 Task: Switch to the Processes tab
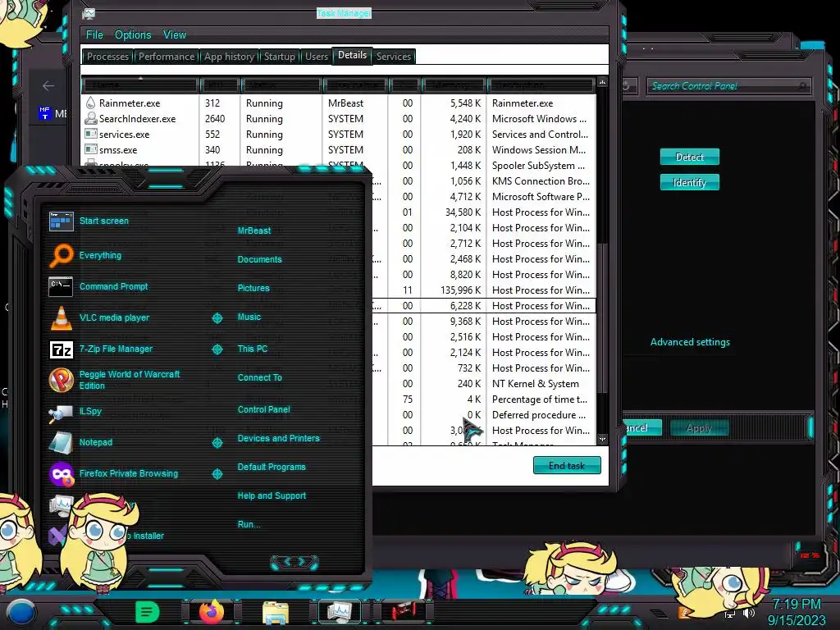pos(107,57)
